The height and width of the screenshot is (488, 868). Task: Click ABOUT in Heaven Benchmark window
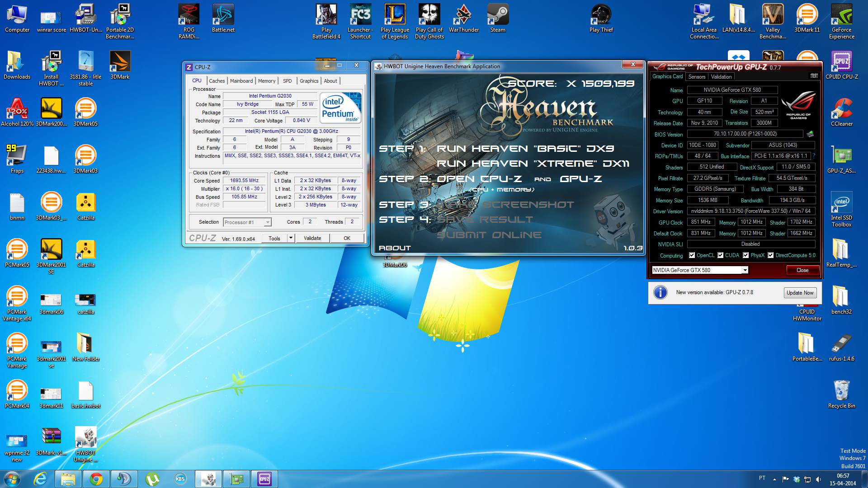(395, 248)
